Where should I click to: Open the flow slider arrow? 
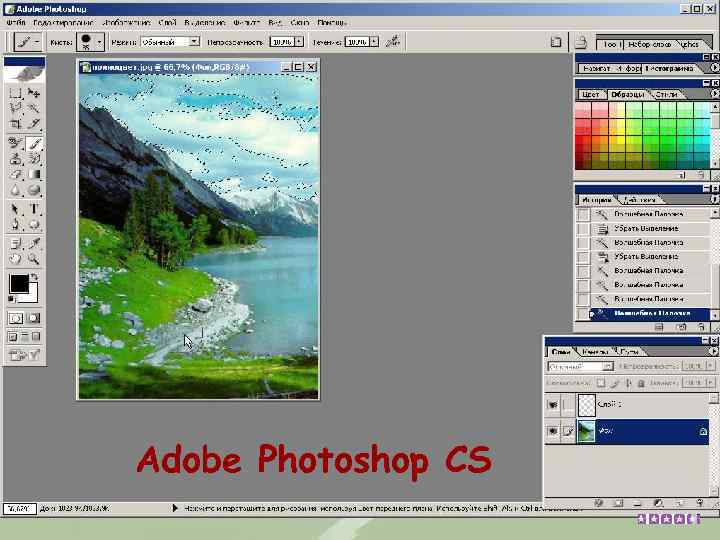[x=375, y=42]
